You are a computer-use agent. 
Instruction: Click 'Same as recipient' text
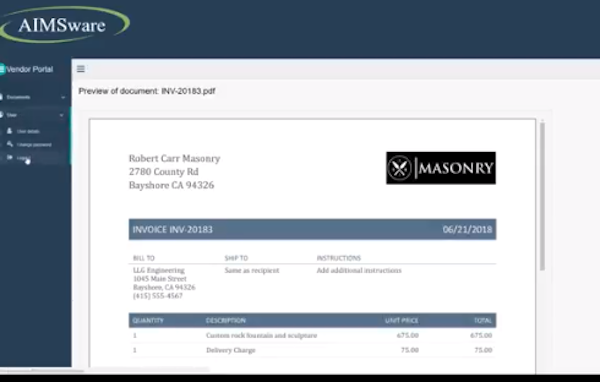point(252,270)
